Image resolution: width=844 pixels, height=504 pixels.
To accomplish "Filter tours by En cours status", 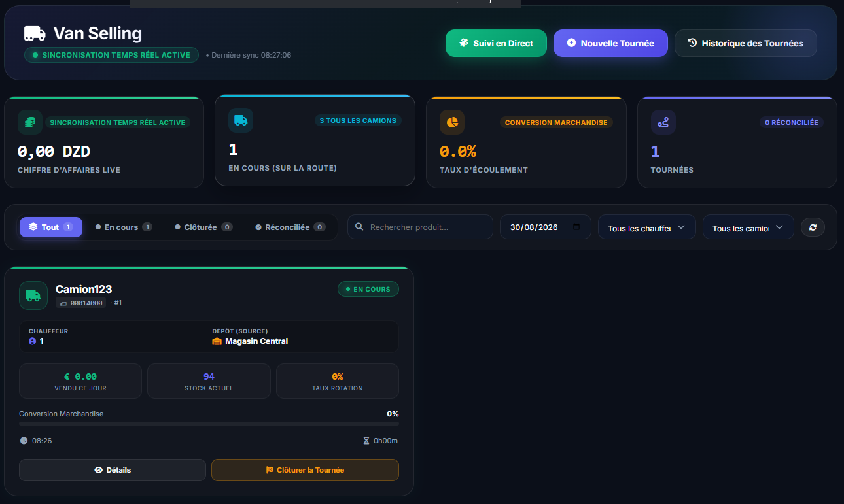I will tap(124, 227).
